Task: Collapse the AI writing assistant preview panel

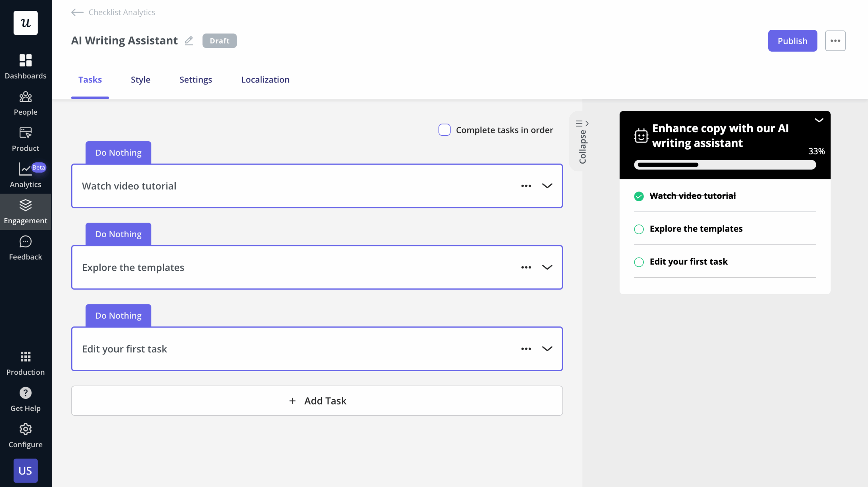Action: click(x=820, y=120)
